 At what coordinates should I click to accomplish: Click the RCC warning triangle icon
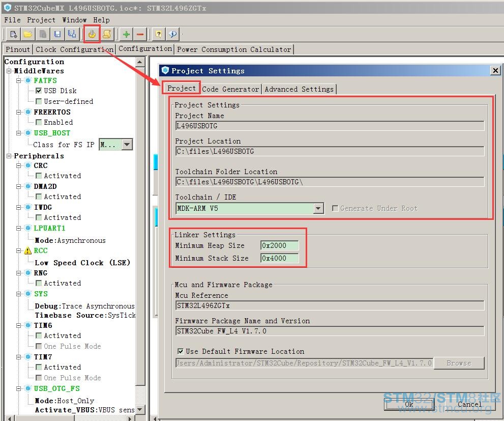click(x=28, y=250)
